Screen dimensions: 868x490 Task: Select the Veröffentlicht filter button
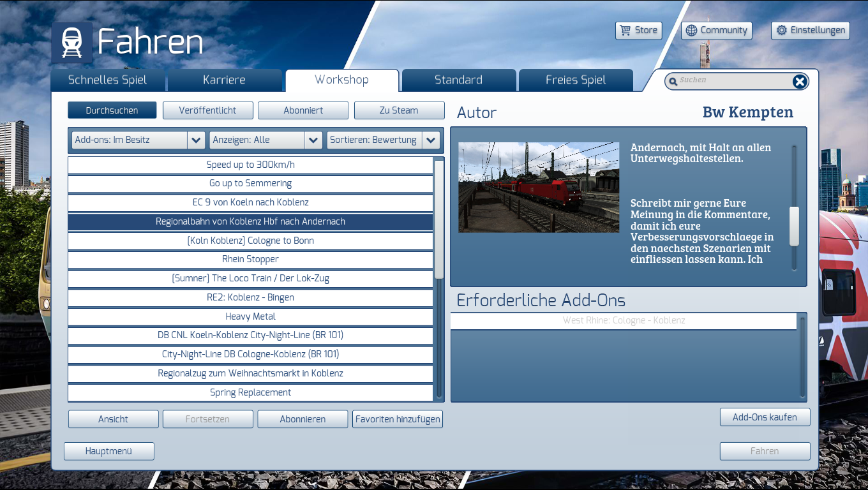tap(207, 110)
